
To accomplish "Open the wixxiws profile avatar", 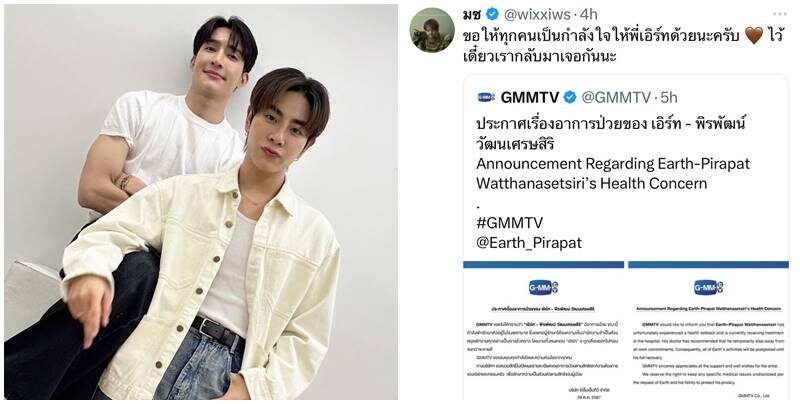I will click(432, 31).
